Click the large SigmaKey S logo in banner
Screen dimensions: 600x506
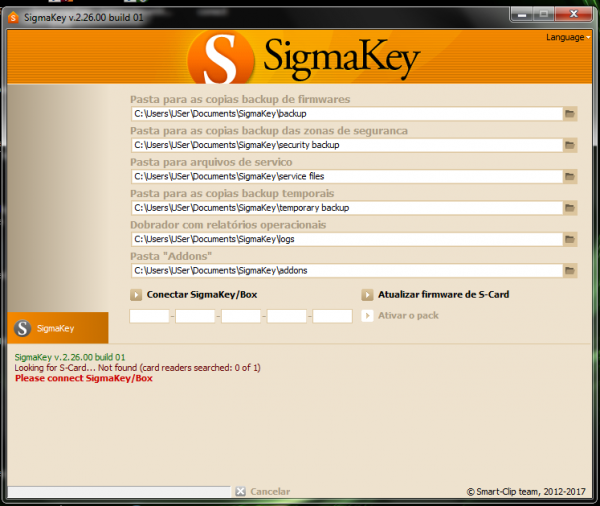point(221,59)
